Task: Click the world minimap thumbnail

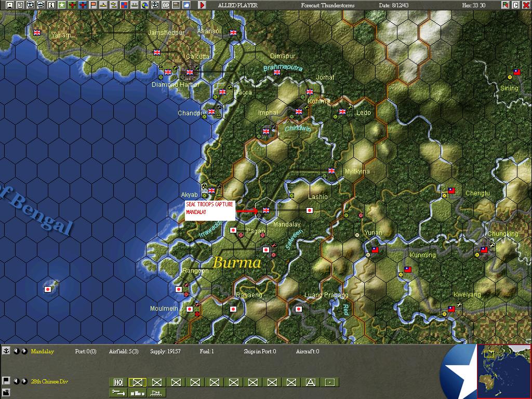Action: click(504, 371)
